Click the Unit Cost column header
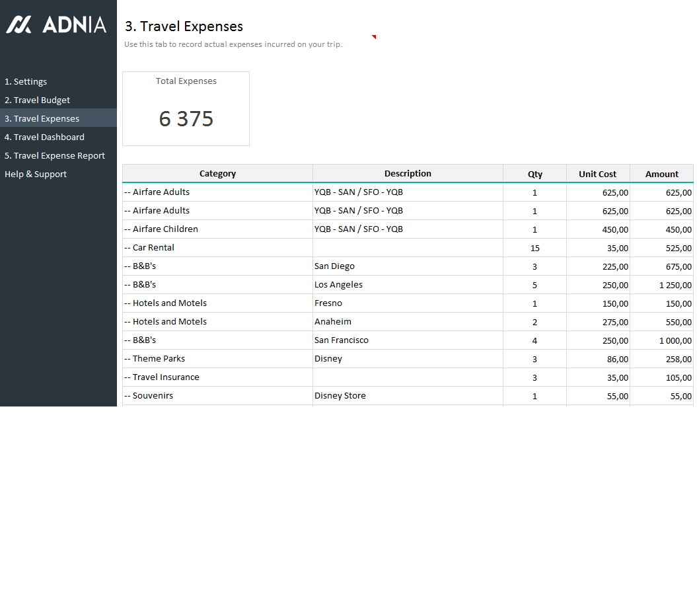 597,174
